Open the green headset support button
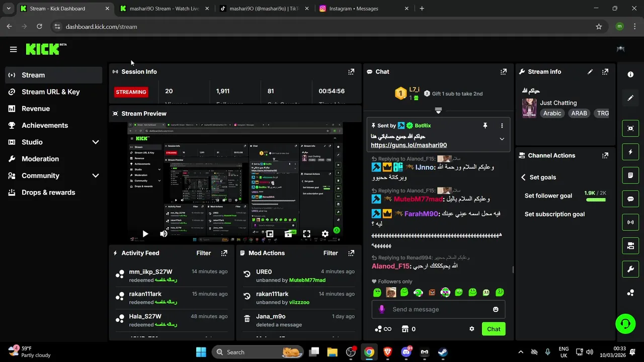The height and width of the screenshot is (362, 644). coord(625,323)
